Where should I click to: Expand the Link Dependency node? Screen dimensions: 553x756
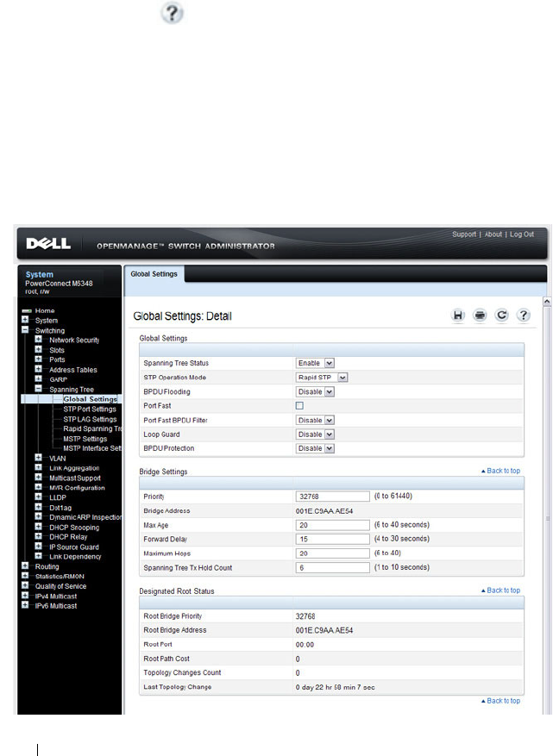pos(39,556)
